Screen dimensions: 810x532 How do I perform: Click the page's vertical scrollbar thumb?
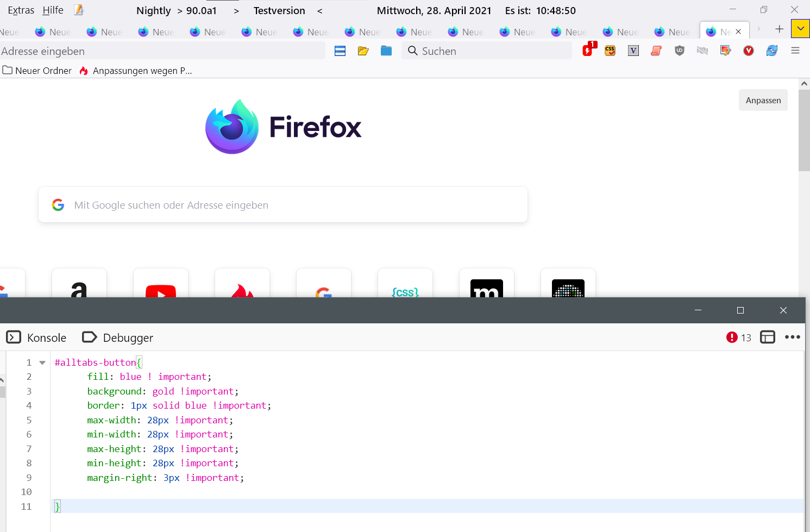[x=804, y=130]
